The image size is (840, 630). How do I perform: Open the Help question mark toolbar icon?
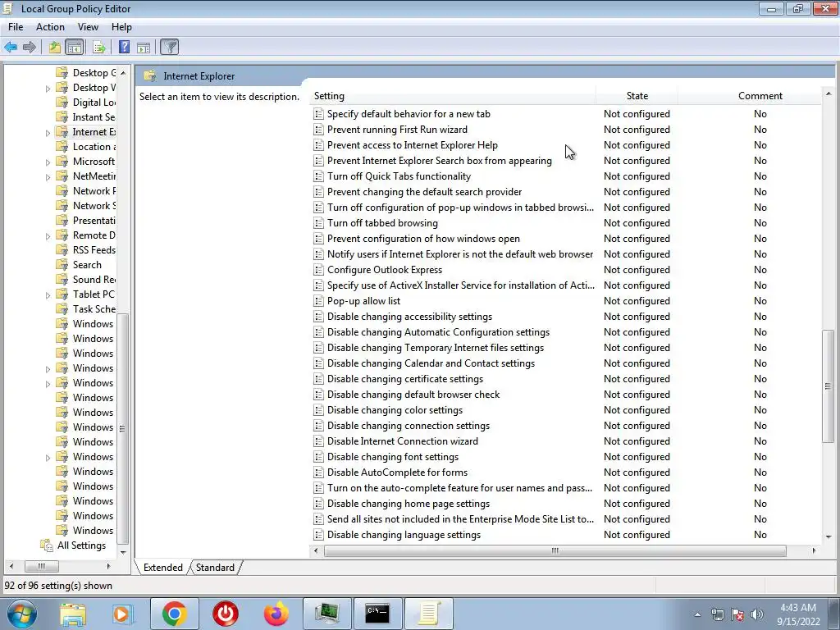[125, 47]
